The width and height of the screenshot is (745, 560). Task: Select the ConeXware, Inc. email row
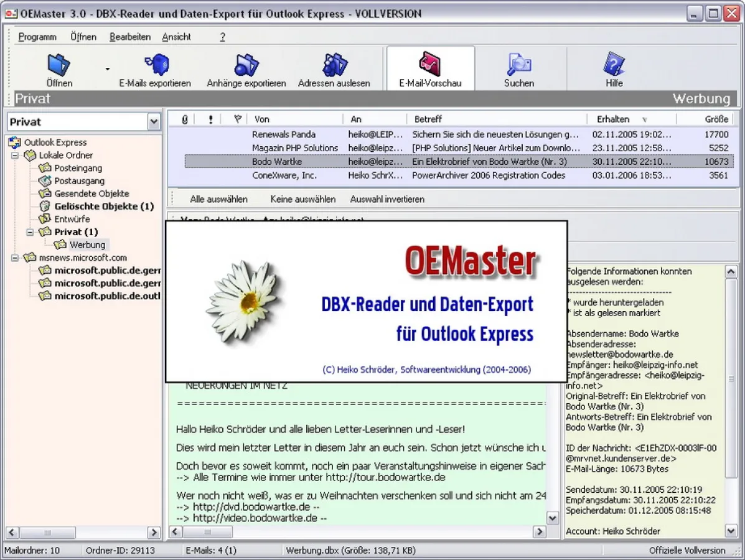coord(284,175)
